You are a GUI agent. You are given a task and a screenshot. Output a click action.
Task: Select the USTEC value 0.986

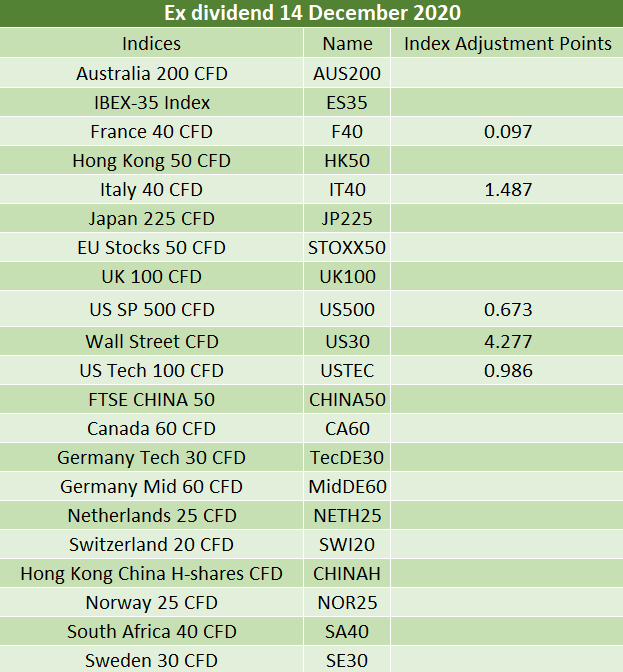[508, 371]
